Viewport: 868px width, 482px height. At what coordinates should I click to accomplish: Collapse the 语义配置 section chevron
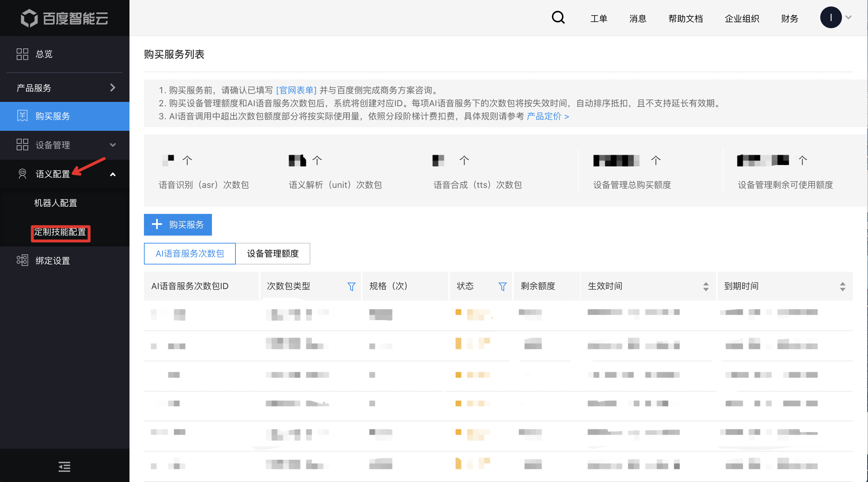click(112, 174)
